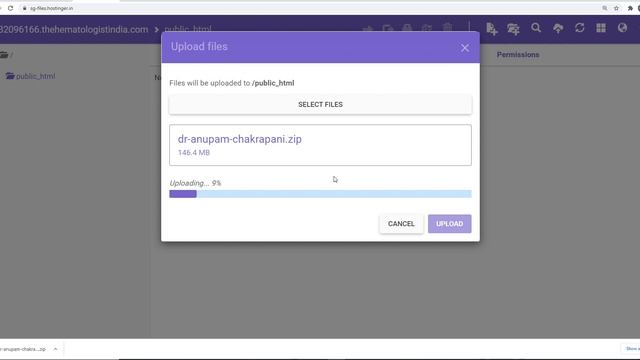Click the cloud upload icon in toolbar
This screenshot has height=360, width=640.
pos(558,28)
